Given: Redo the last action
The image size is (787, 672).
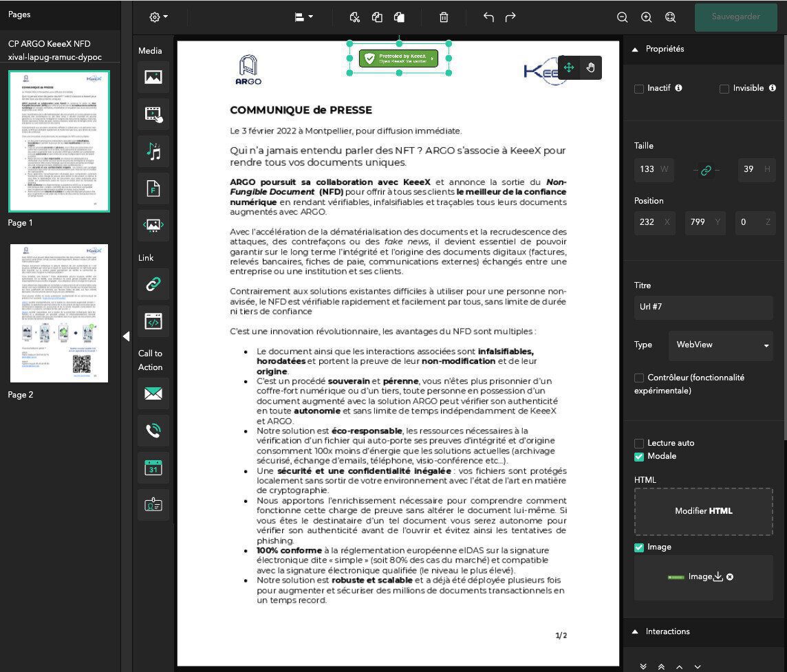Looking at the screenshot, I should coord(510,18).
